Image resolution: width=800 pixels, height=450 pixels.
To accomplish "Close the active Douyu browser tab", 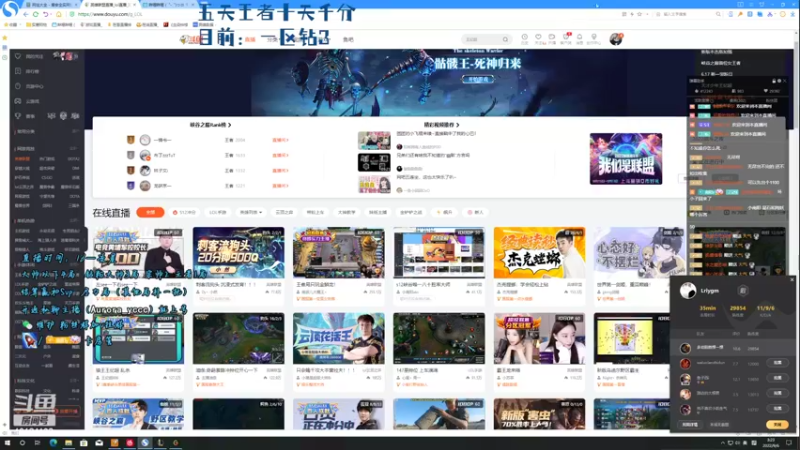I will [x=134, y=5].
